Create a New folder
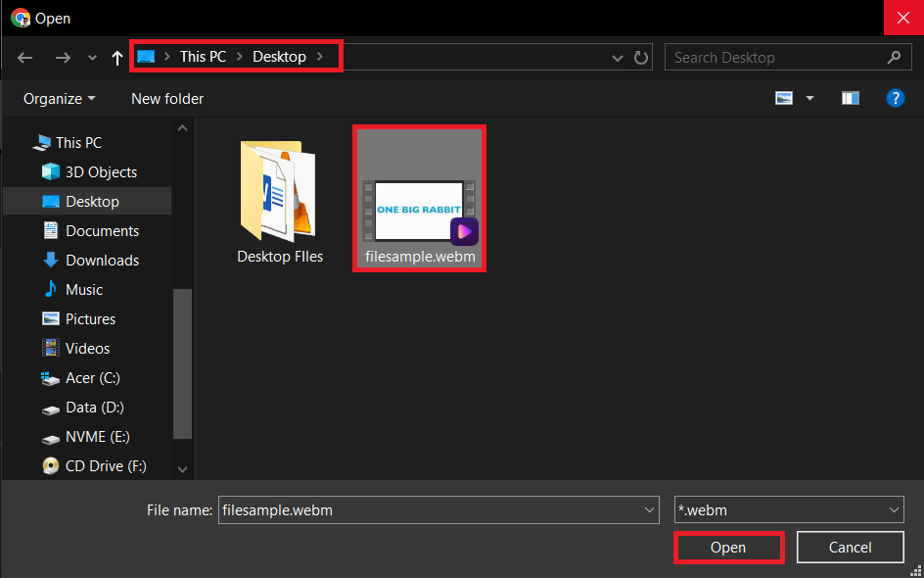Image resolution: width=924 pixels, height=578 pixels. coord(167,99)
